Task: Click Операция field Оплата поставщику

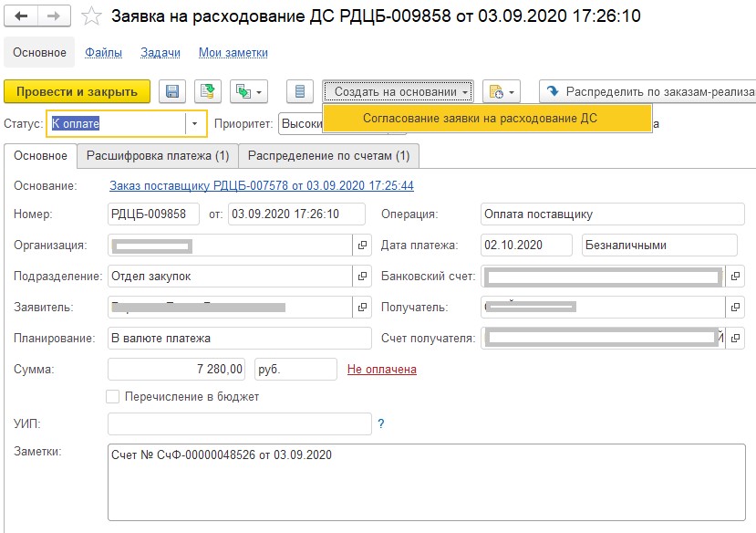Action: (x=612, y=214)
